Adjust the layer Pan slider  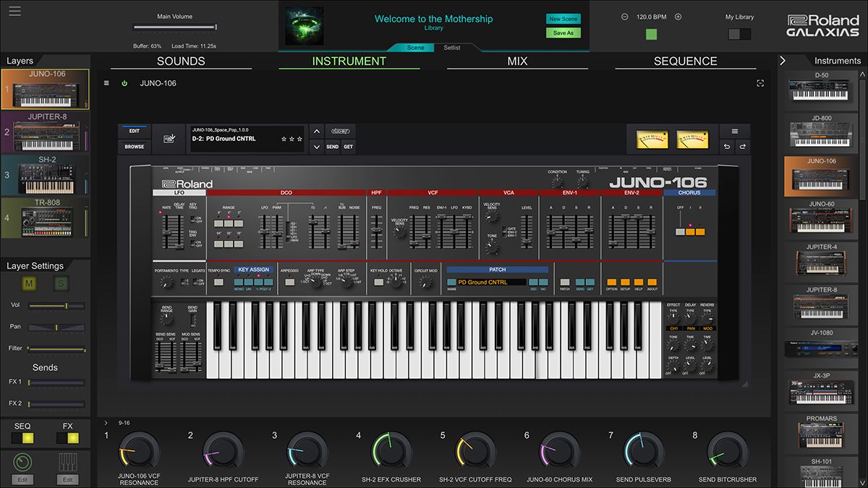pos(56,327)
